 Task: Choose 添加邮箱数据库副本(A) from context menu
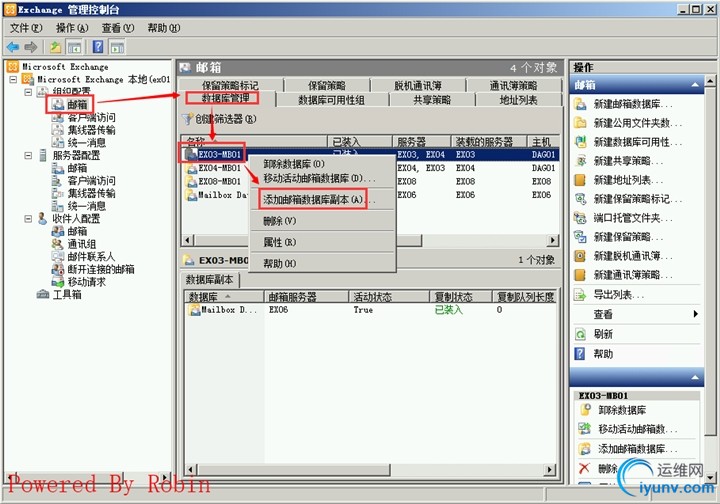[x=322, y=199]
